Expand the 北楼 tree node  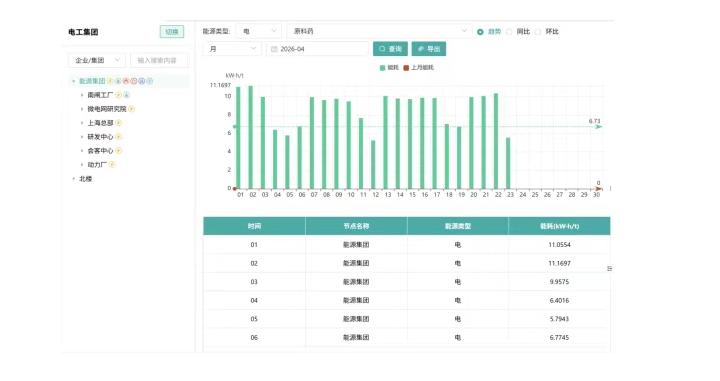[x=73, y=179]
